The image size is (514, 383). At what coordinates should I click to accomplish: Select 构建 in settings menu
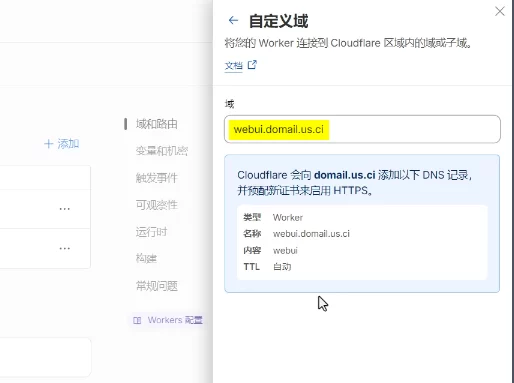[146, 258]
